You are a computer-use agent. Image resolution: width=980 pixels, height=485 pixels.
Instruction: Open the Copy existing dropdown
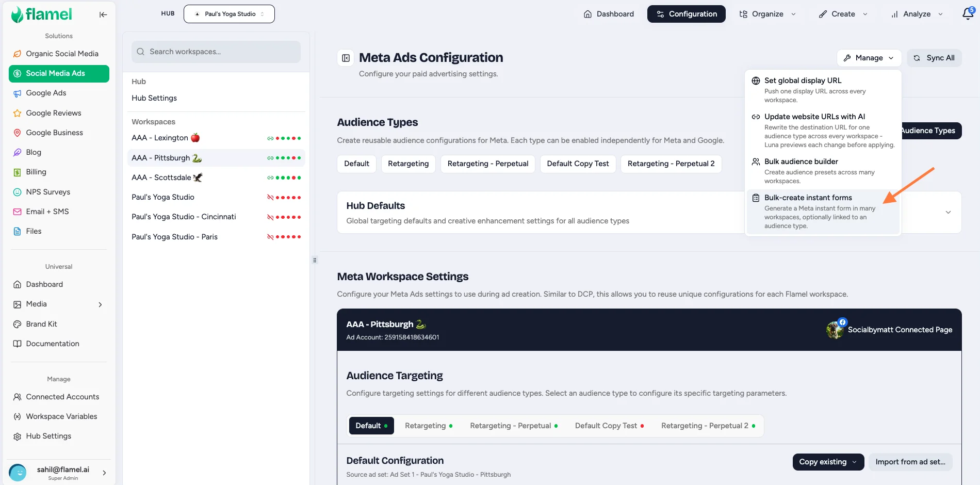(828, 462)
